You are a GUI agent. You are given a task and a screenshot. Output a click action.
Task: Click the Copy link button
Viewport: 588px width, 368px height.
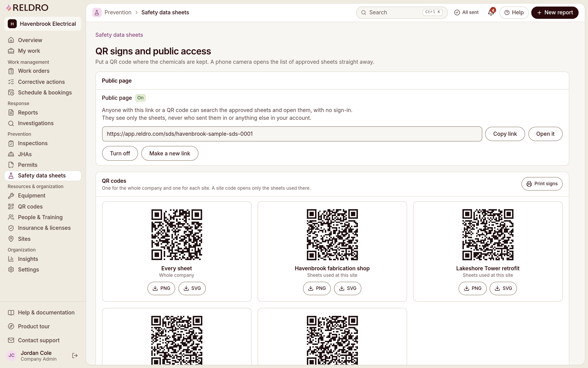coord(505,134)
